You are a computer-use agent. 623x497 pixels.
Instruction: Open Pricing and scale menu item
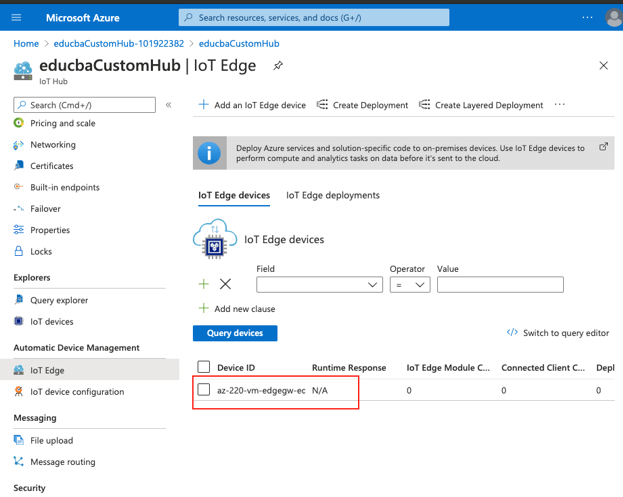pos(63,123)
